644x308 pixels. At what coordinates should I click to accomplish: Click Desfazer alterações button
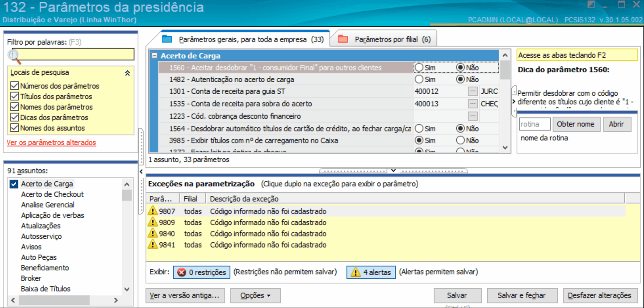coord(600,296)
